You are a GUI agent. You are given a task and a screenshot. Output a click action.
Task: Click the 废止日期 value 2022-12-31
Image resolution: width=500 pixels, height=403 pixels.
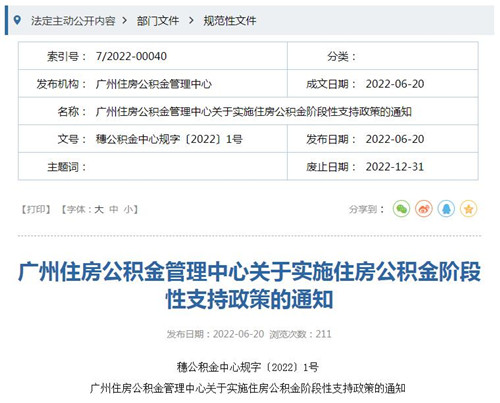coord(395,167)
